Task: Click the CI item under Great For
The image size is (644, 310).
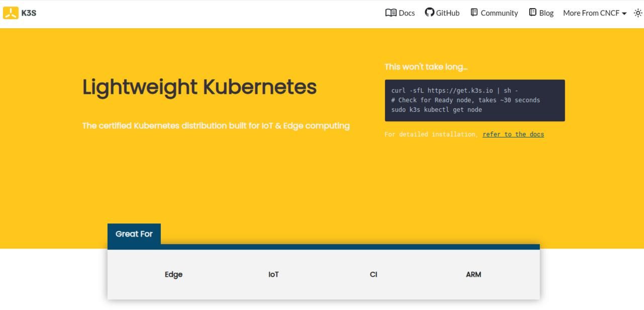Action: [374, 274]
